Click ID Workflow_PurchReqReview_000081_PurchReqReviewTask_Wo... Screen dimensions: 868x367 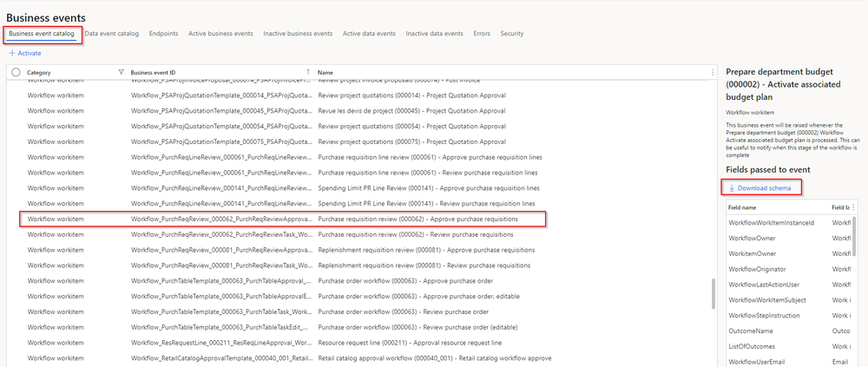[222, 265]
